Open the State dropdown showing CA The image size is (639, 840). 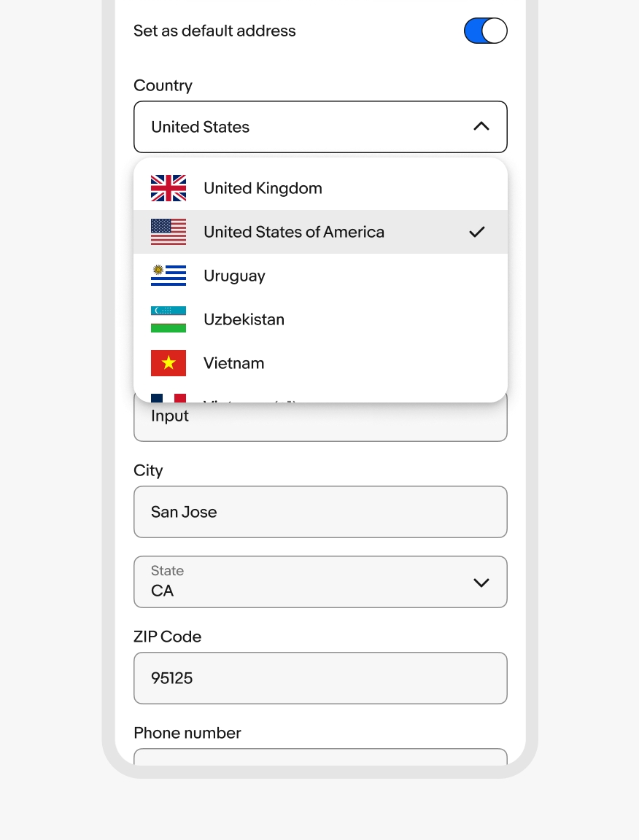306,582
